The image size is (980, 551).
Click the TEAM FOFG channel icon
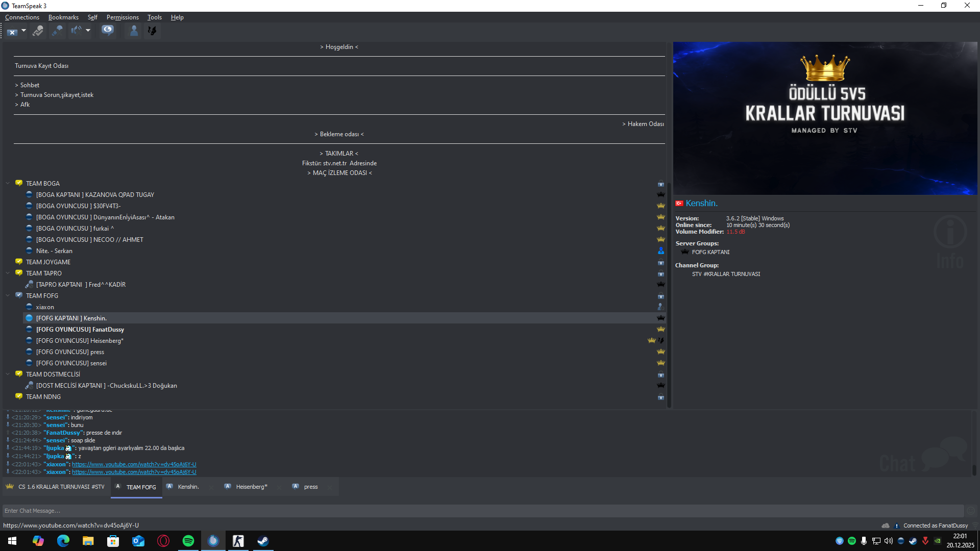[19, 295]
